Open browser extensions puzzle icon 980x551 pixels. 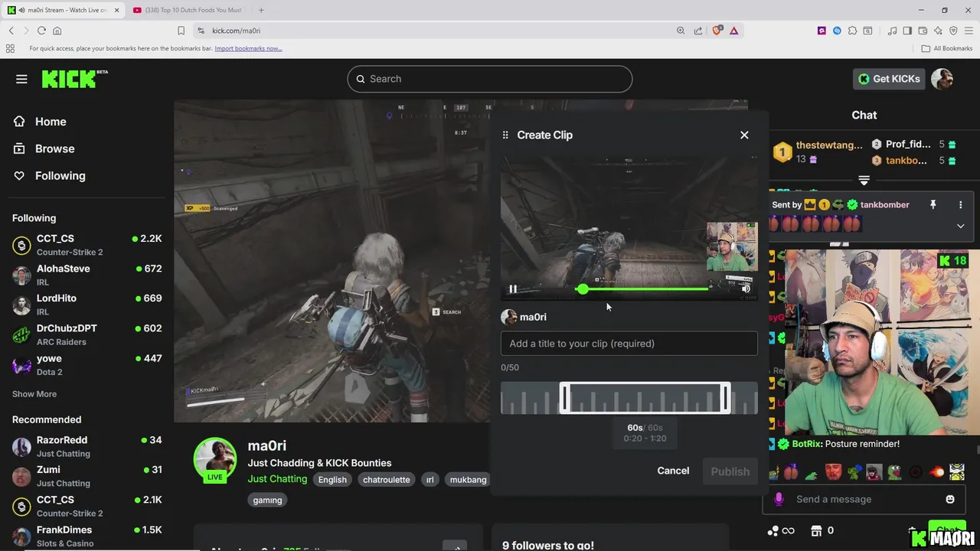[x=852, y=31]
